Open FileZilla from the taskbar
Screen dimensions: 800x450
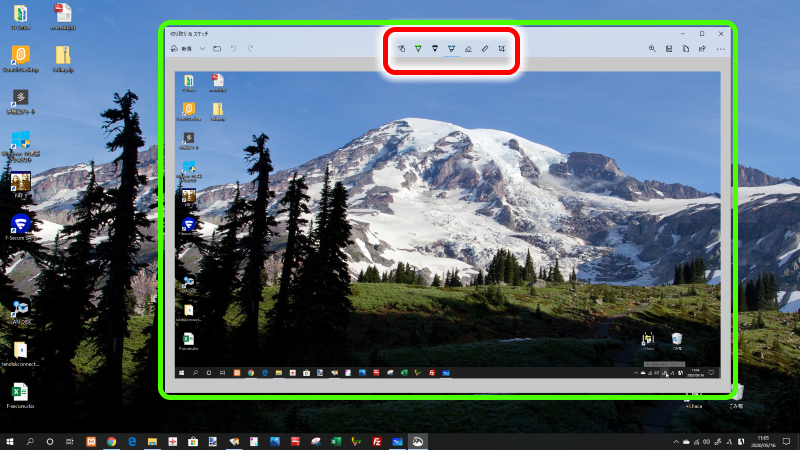pyautogui.click(x=377, y=441)
